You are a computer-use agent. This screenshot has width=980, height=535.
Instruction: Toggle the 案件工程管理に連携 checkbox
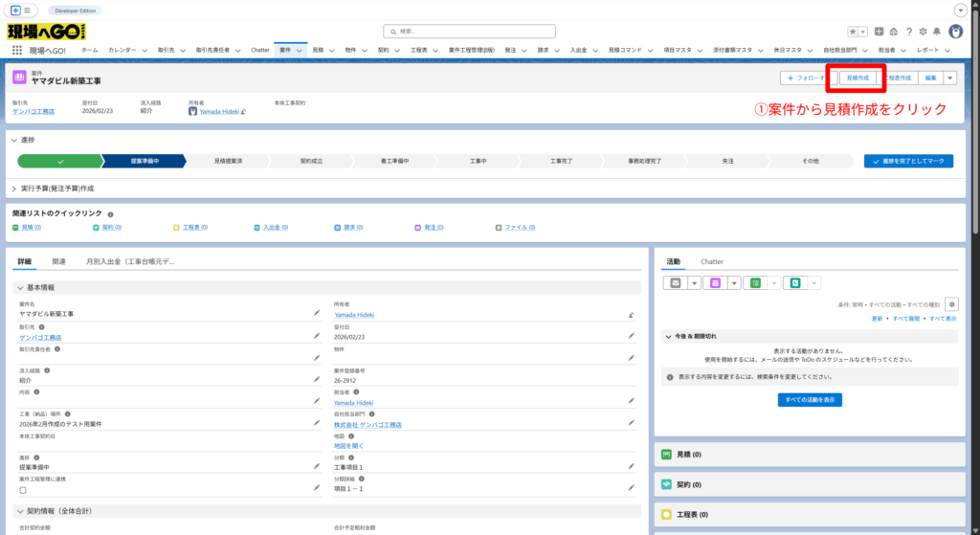pyautogui.click(x=23, y=489)
